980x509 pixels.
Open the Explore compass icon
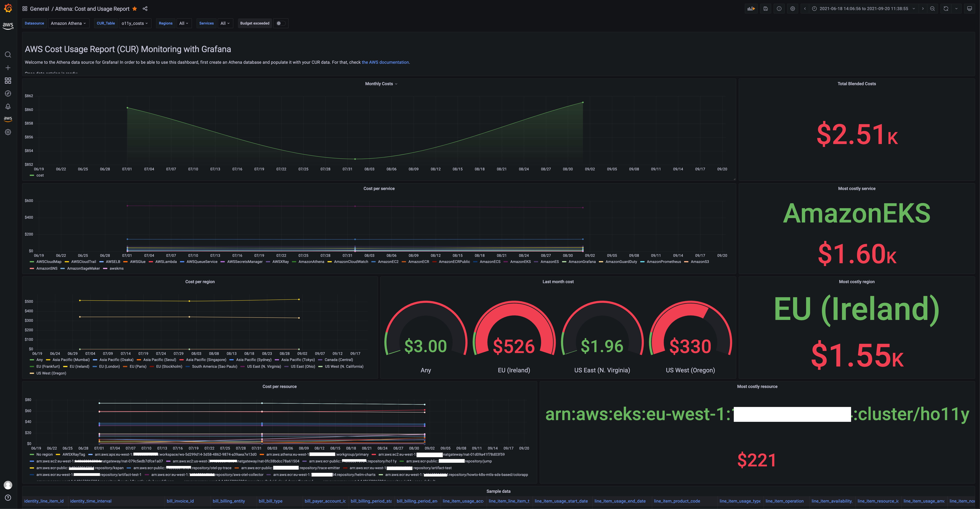(8, 93)
